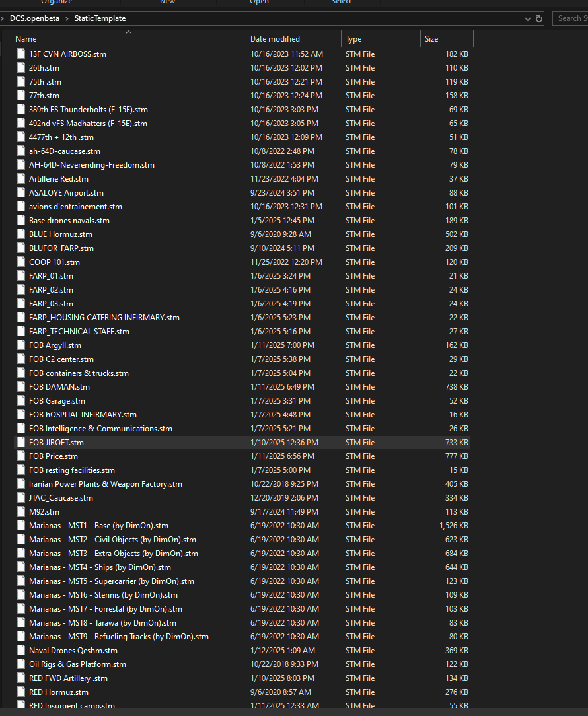Select Marianas - MST6 - Stennis file
The height and width of the screenshot is (716, 588).
point(103,594)
